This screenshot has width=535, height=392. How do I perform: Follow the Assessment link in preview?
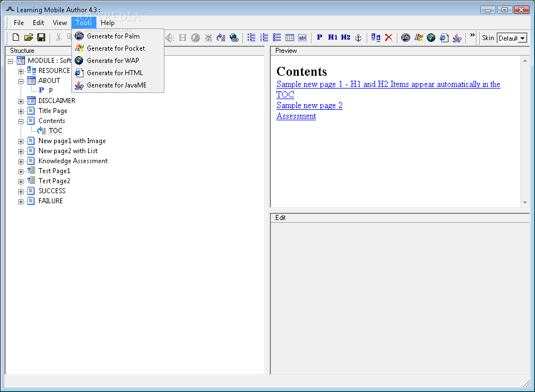(296, 116)
